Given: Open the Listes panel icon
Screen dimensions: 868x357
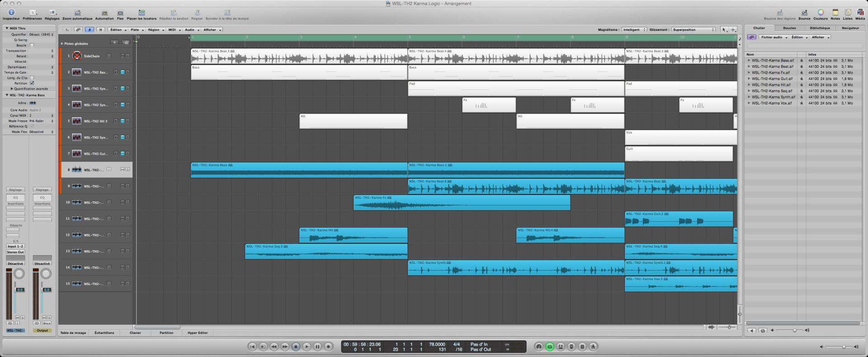Looking at the screenshot, I should click(848, 13).
